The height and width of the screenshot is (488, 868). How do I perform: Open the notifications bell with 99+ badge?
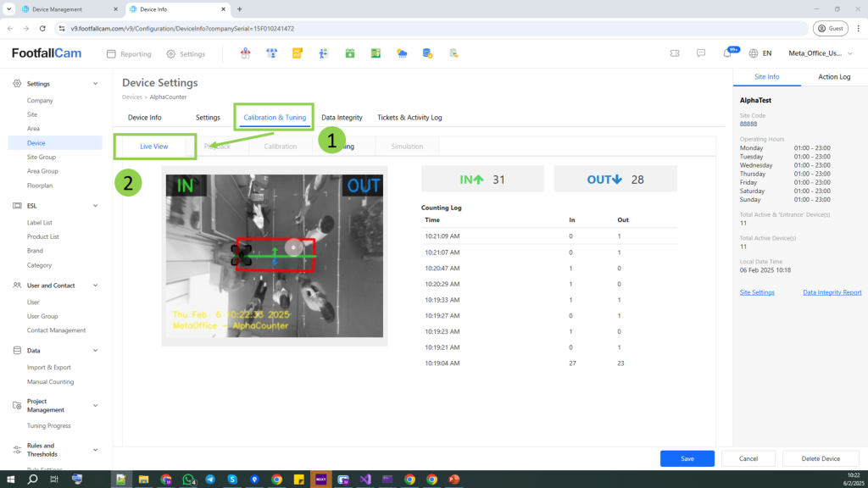coord(726,53)
